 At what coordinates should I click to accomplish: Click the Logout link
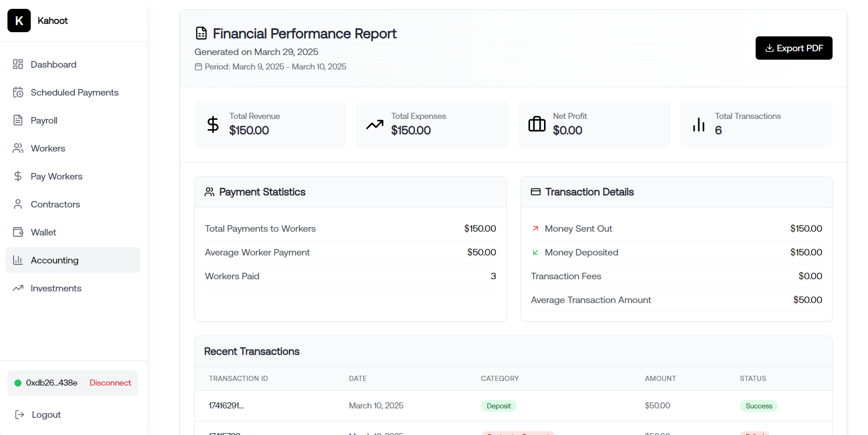click(46, 414)
